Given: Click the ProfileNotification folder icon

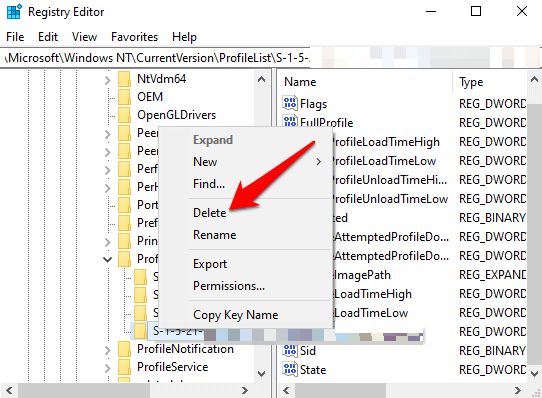Looking at the screenshot, I should [124, 349].
